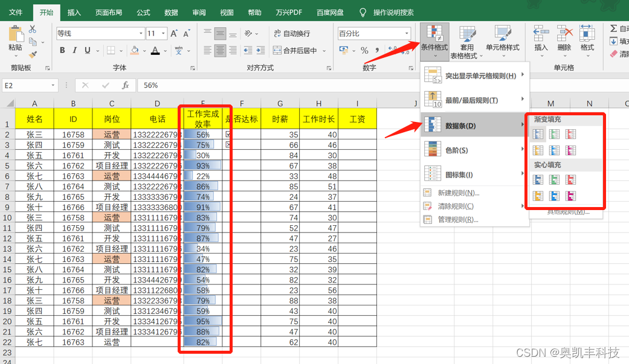Screen dimensions: 629x364
Task: Toggle Italic formatting
Action: (74, 51)
